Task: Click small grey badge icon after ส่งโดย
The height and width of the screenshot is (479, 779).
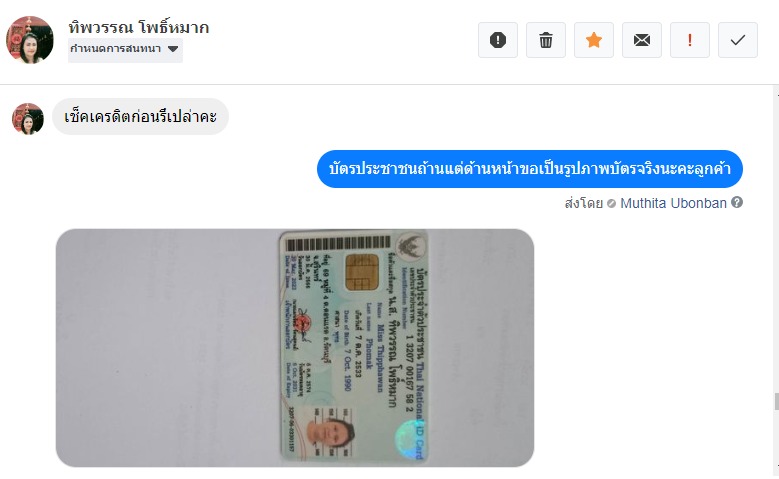Action: pos(612,203)
